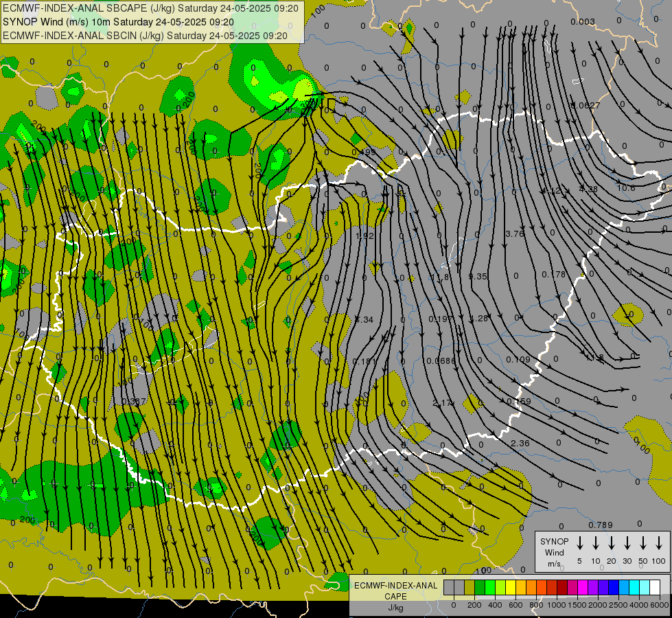Screen dimensions: 672x618
Task: Click the 2000 tick on CAPE scale
Action: [598, 605]
